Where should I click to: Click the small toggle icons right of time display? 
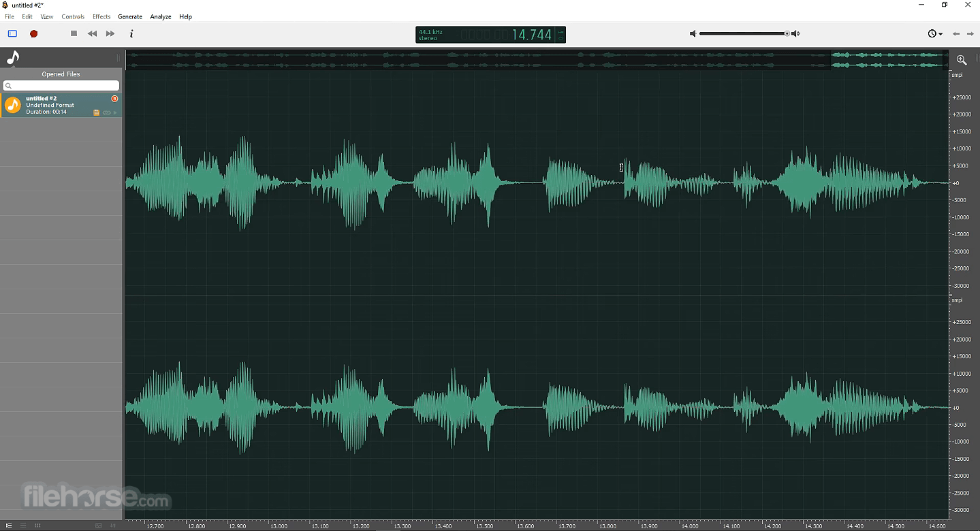tap(560, 35)
